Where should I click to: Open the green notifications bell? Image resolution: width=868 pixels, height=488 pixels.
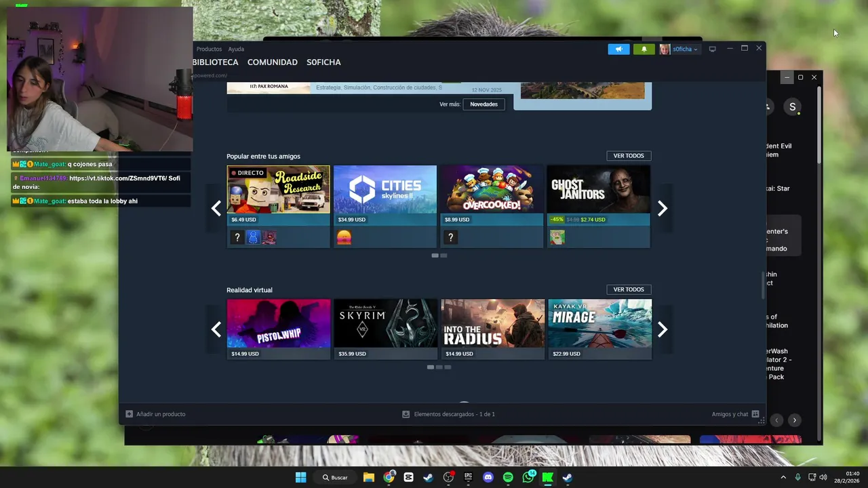644,49
